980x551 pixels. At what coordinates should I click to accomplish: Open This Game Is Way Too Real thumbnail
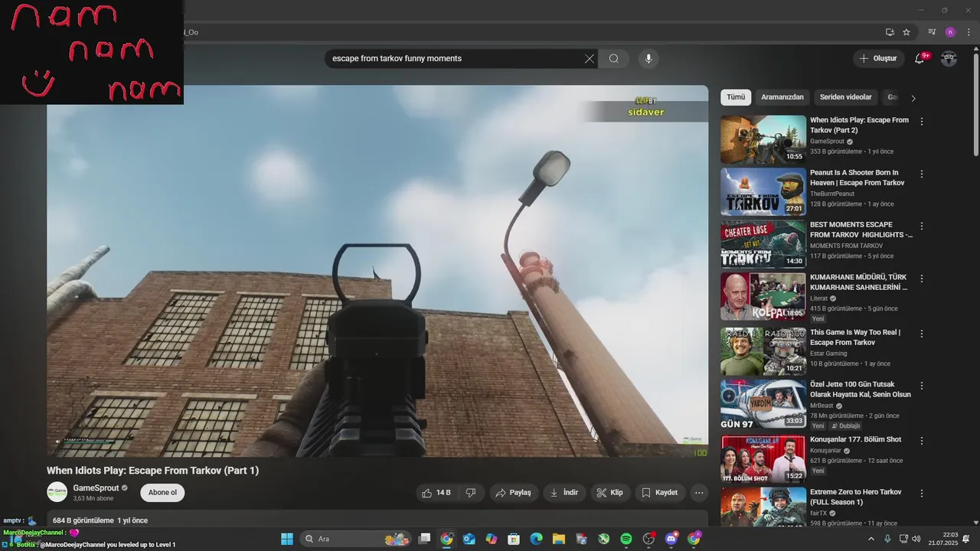[x=763, y=351]
